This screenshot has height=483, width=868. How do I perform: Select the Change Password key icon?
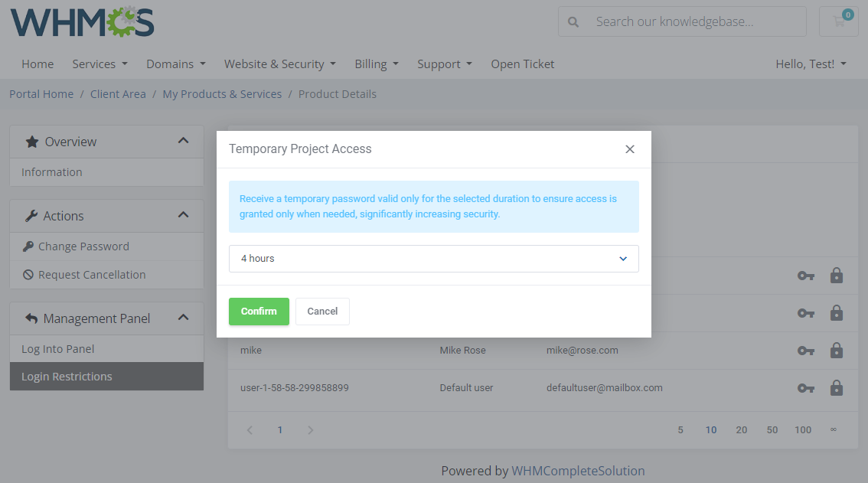28,246
